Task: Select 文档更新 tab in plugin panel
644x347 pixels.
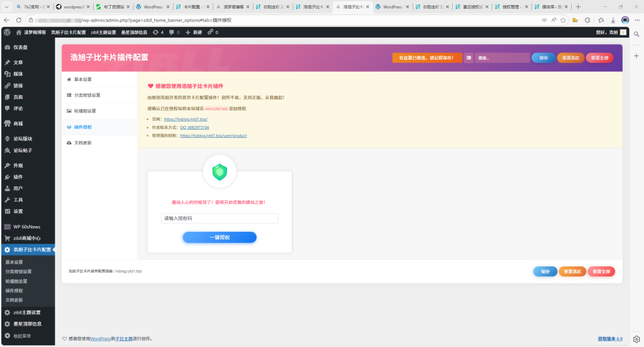Action: point(82,142)
